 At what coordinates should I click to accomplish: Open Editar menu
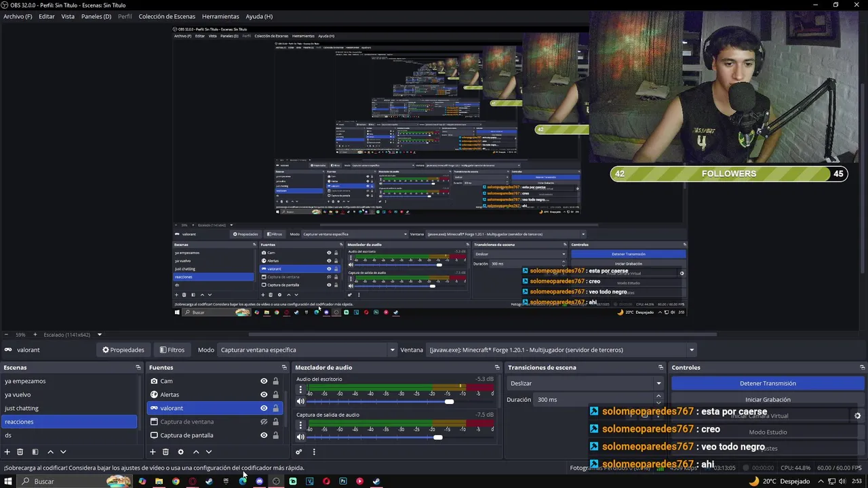click(47, 16)
